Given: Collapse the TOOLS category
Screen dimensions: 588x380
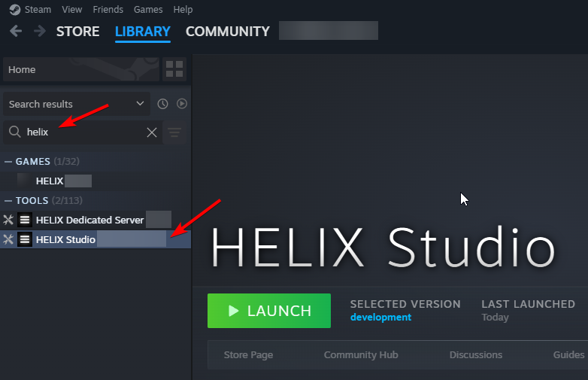Looking at the screenshot, I should coord(8,201).
